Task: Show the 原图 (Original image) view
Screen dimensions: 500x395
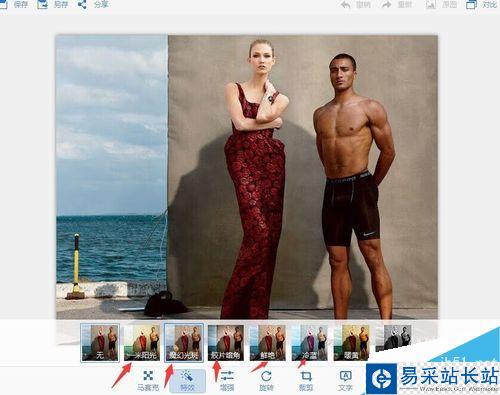Action: (x=441, y=5)
